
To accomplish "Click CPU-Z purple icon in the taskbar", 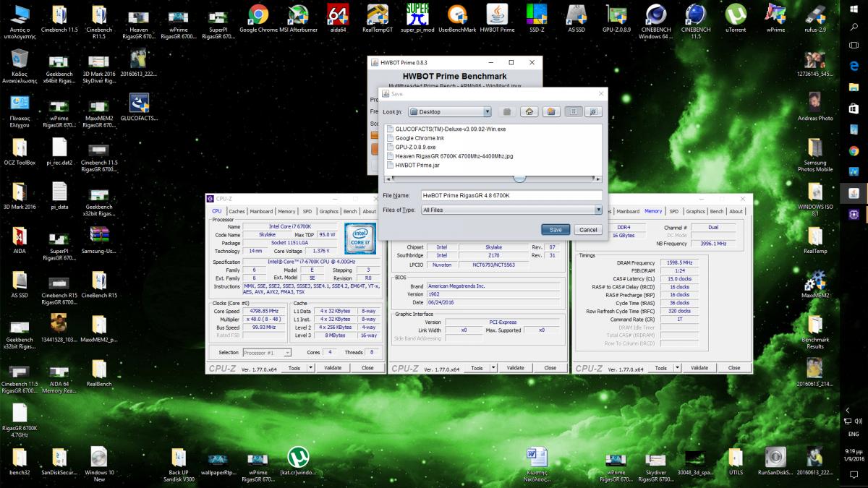I will (854, 214).
